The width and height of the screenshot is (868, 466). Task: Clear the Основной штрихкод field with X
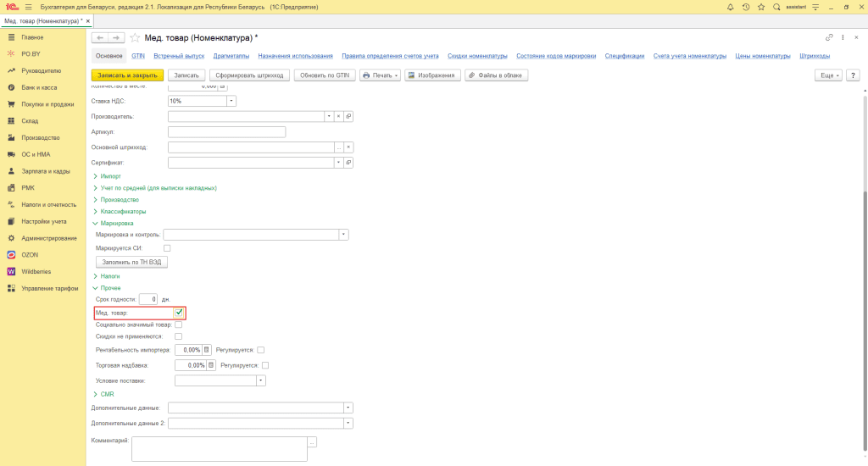[348, 147]
